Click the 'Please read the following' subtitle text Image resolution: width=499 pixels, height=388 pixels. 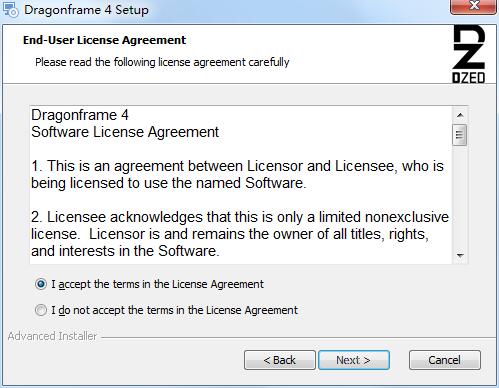[162, 62]
